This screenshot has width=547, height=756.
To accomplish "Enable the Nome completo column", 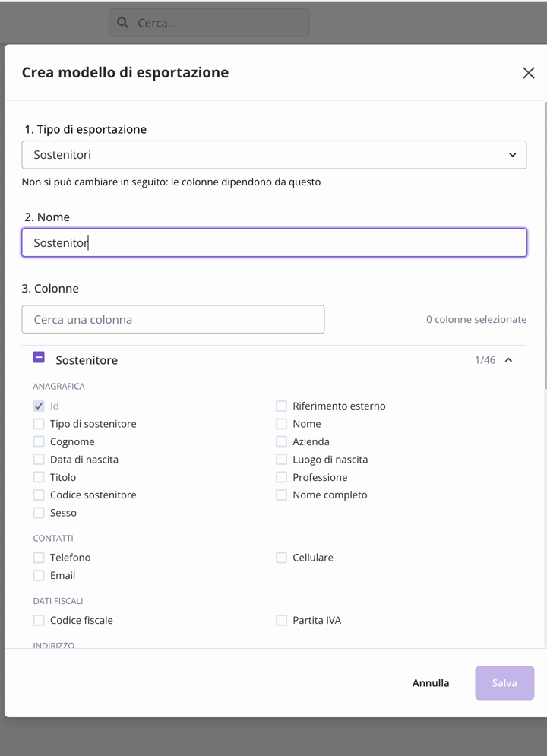I will [281, 495].
